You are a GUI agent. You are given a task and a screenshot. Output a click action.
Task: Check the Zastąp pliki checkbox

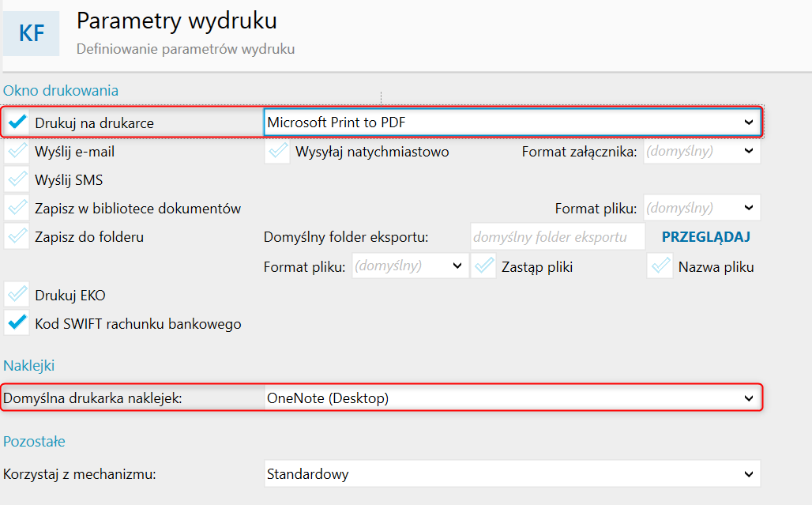click(x=483, y=266)
